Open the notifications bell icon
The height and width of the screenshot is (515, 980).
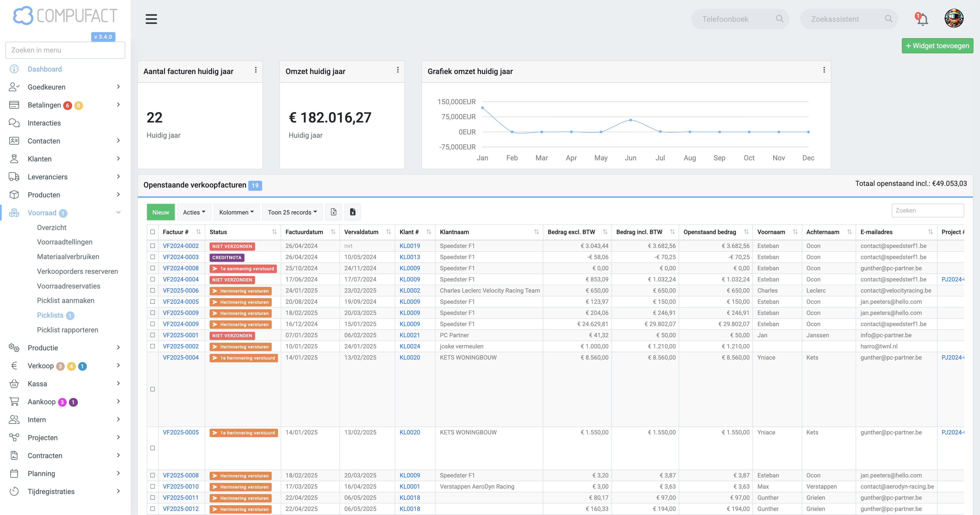coord(922,19)
